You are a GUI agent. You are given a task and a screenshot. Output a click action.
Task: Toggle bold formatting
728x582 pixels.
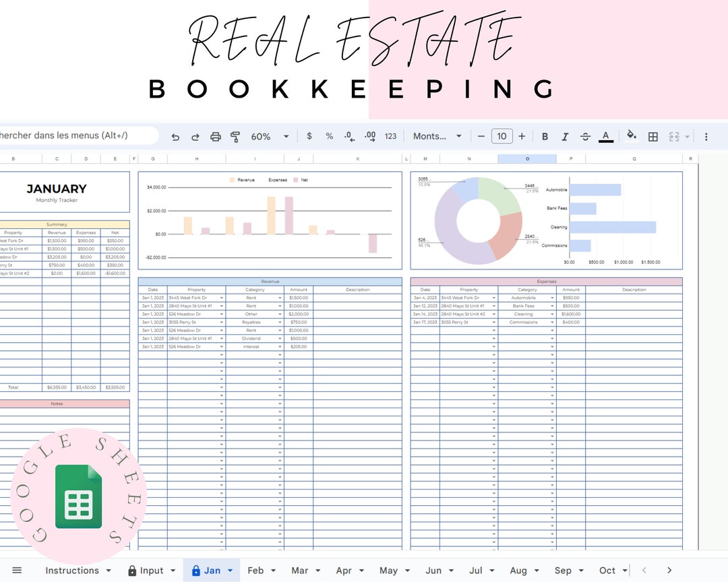click(545, 136)
